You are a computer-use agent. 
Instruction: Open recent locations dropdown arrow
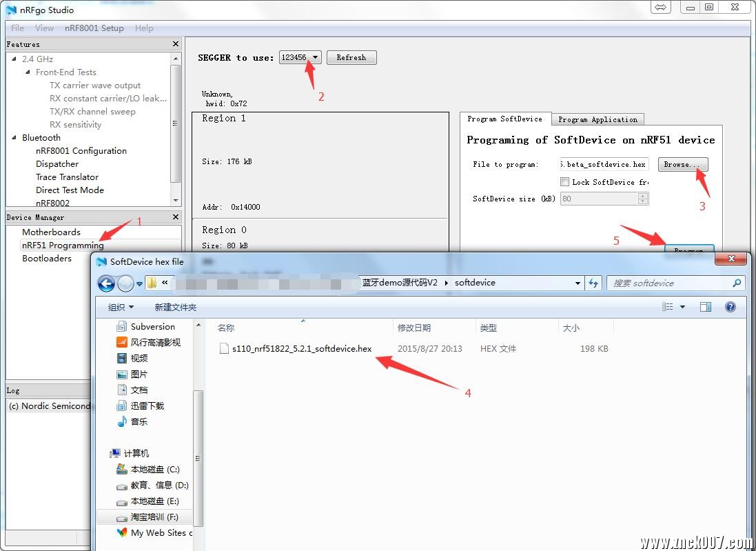pos(139,283)
